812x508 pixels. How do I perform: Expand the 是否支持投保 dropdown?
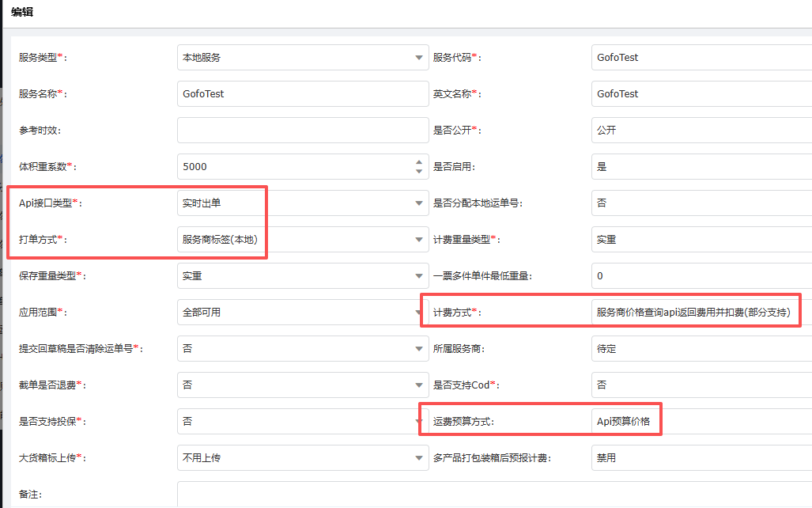(418, 422)
